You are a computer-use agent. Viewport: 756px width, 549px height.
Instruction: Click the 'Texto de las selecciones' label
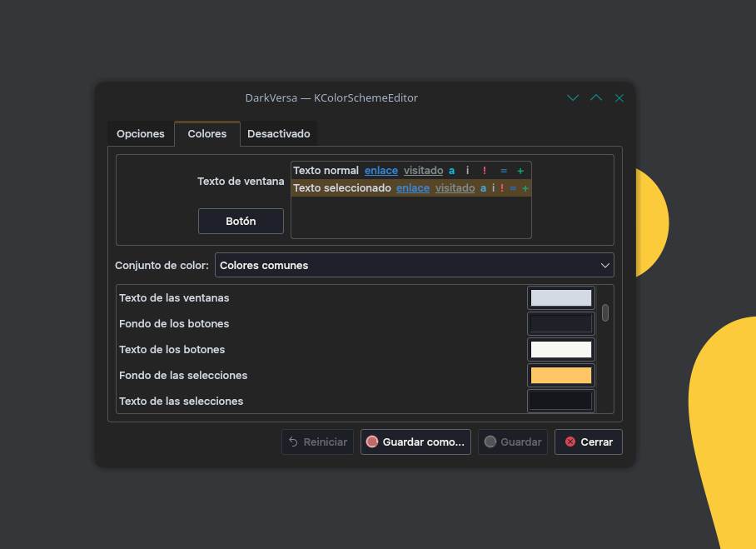[181, 401]
